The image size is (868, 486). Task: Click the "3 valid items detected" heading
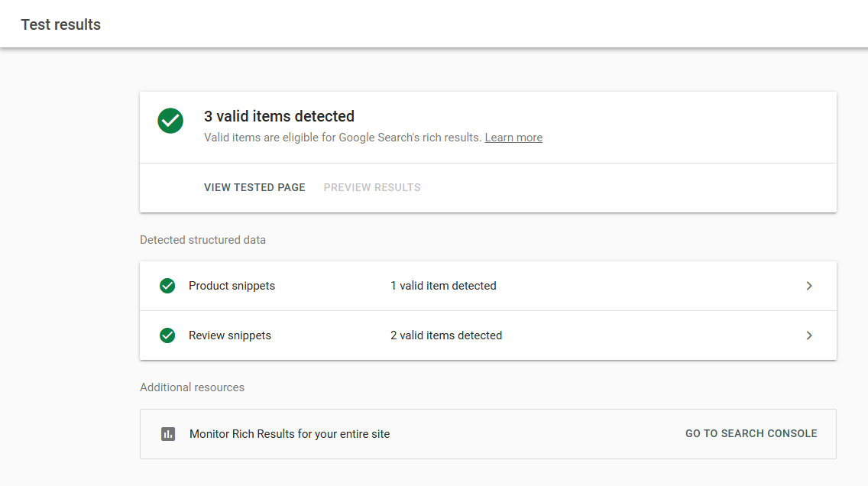279,116
